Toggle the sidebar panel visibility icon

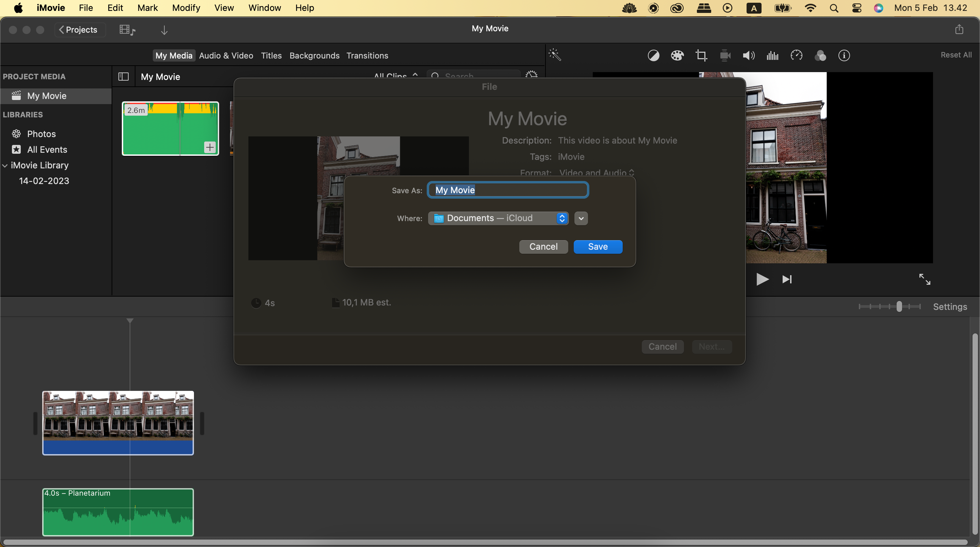click(x=123, y=77)
